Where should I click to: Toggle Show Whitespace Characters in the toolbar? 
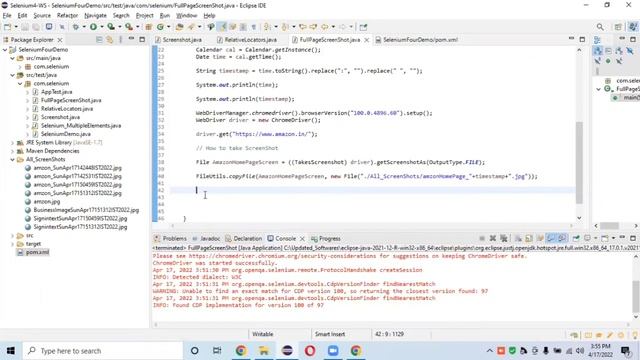tap(253, 27)
